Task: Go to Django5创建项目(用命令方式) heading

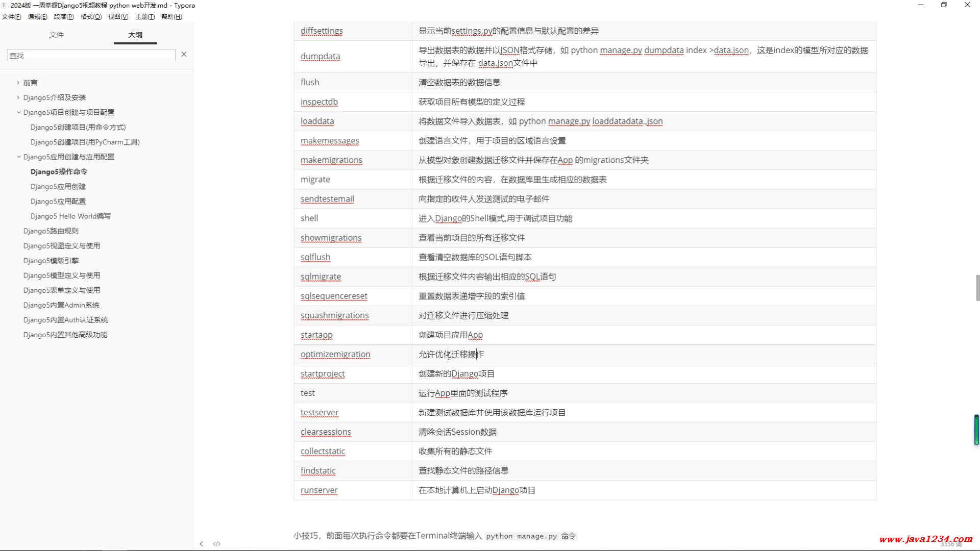Action: tap(78, 127)
